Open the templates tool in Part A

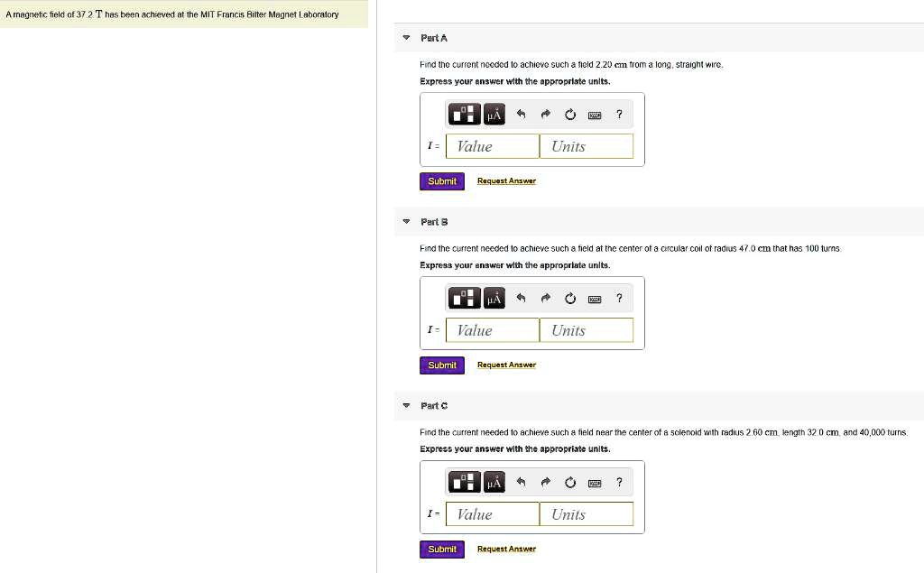(465, 115)
